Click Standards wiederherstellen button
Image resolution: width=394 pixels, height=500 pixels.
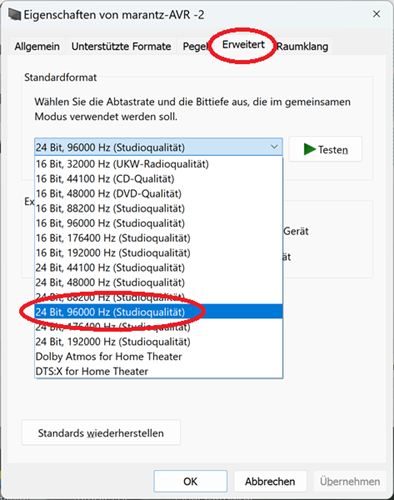click(x=101, y=433)
